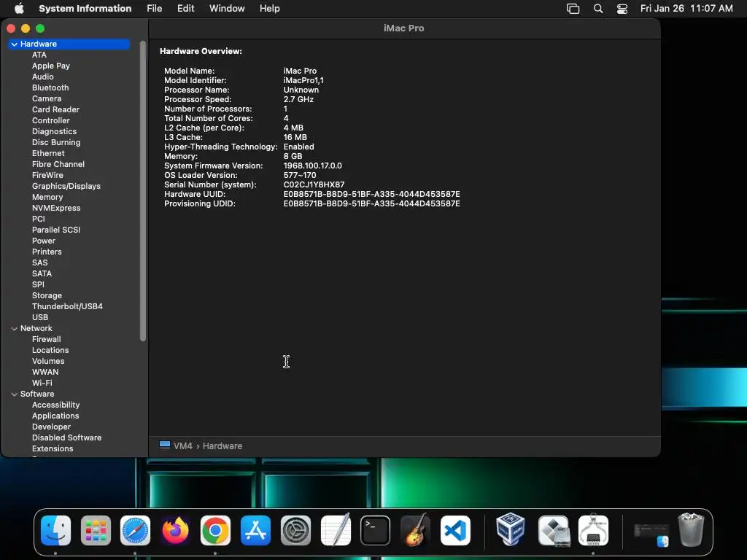Open the Edit menu
Screen dimensions: 747x560
tap(186, 9)
